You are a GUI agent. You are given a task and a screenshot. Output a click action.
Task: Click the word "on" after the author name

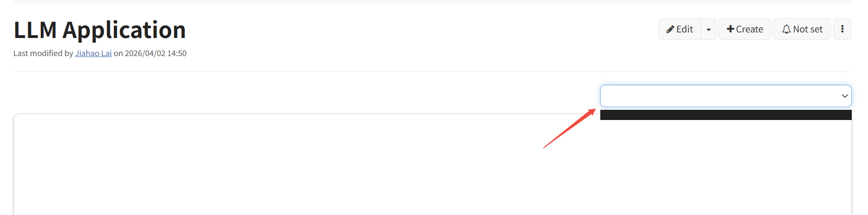coord(118,53)
